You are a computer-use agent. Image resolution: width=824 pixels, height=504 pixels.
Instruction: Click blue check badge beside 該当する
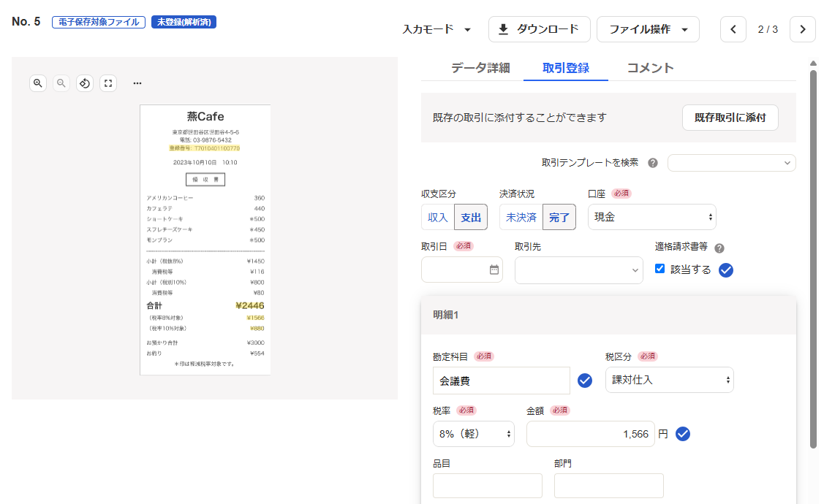[x=726, y=270]
